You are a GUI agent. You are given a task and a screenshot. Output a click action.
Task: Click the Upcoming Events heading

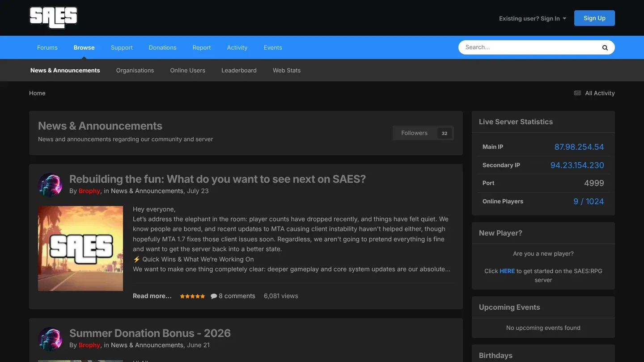[x=509, y=307]
